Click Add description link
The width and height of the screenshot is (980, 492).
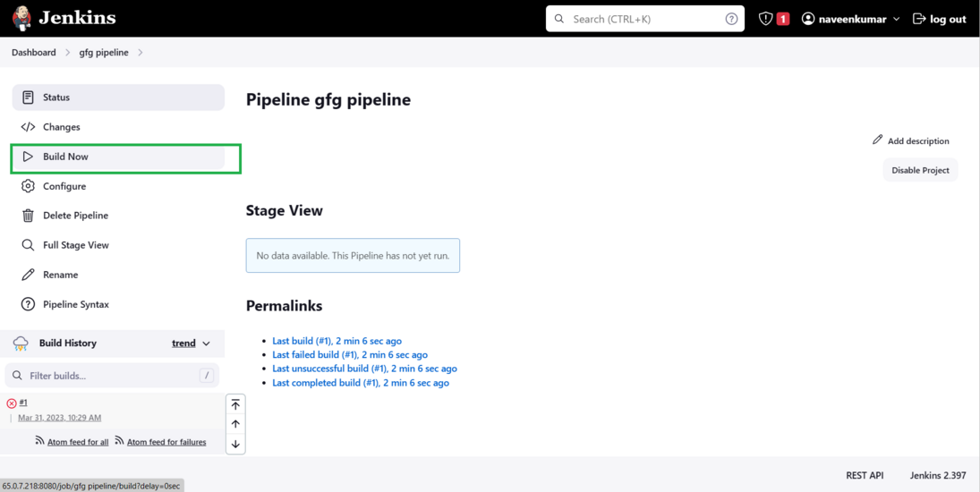[x=911, y=140]
